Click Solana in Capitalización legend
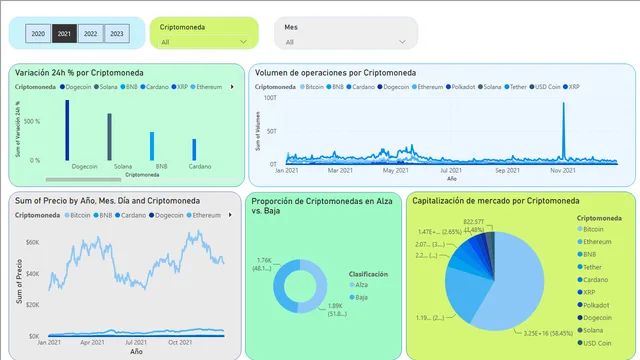This screenshot has height=360, width=640. 590,330
